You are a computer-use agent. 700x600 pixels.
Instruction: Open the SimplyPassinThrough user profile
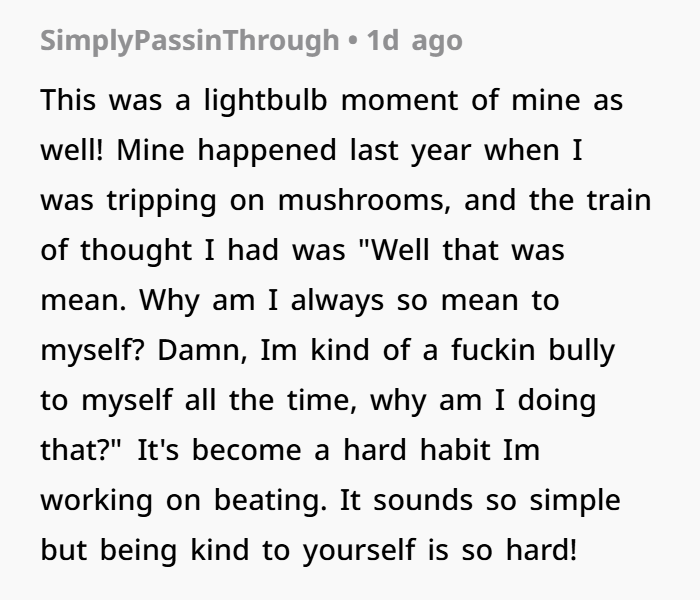point(190,41)
